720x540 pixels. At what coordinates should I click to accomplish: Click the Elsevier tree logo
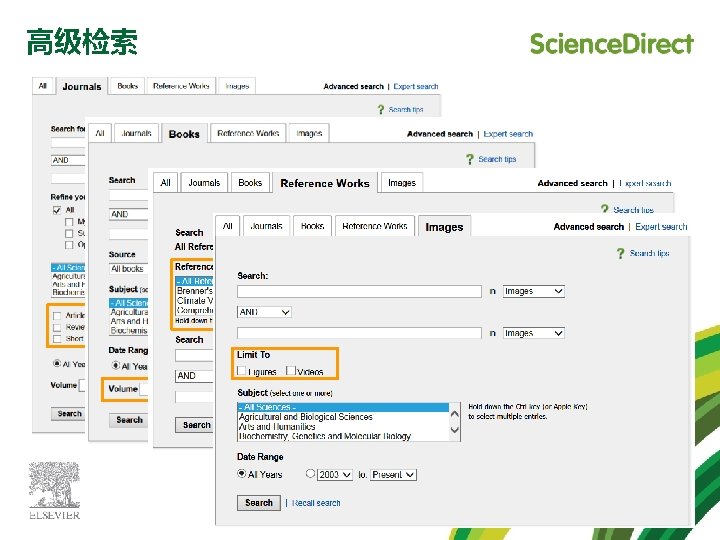(x=54, y=490)
